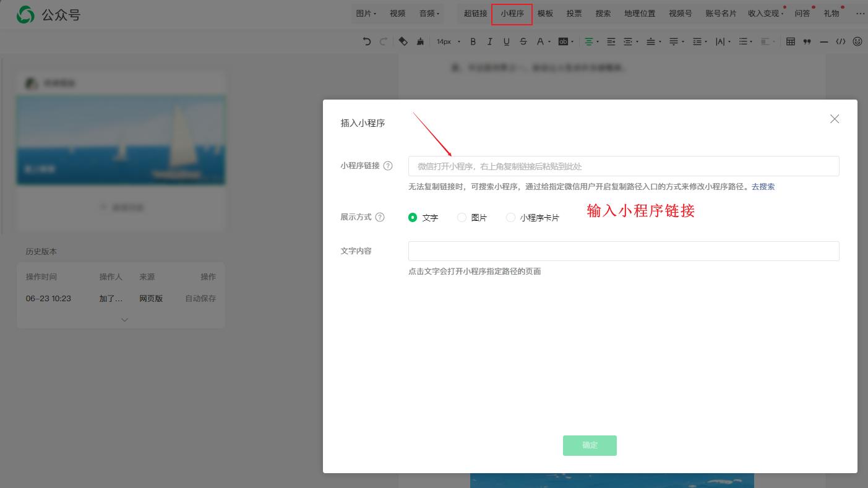The height and width of the screenshot is (488, 868).
Task: Open the font size dropdown
Action: pyautogui.click(x=447, y=41)
